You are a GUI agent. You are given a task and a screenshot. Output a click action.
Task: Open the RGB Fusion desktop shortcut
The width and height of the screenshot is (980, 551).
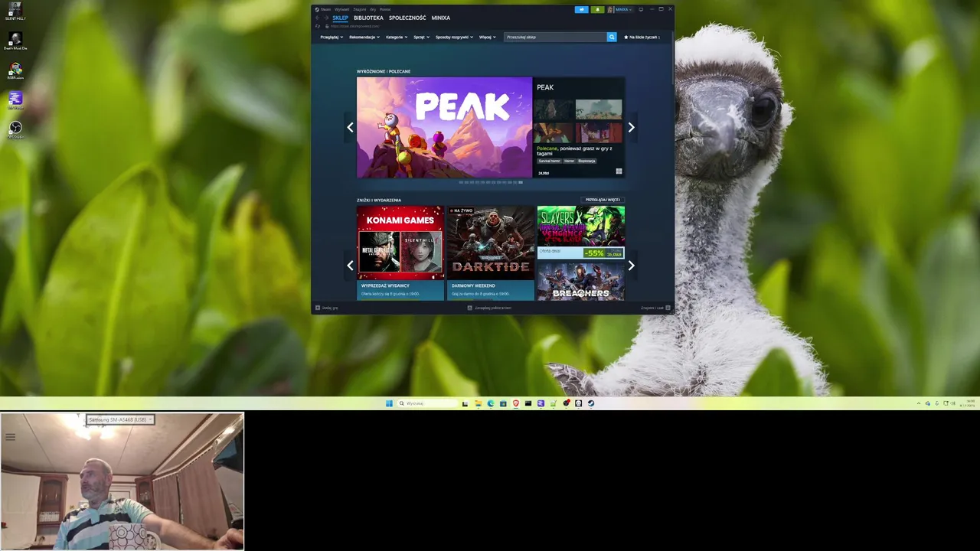point(15,71)
